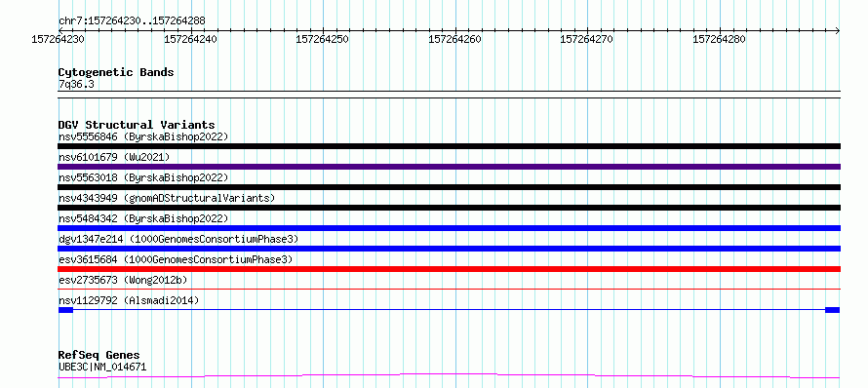Select the left blue block of nsv1129792
Screen dimensions: 868x388
point(66,310)
